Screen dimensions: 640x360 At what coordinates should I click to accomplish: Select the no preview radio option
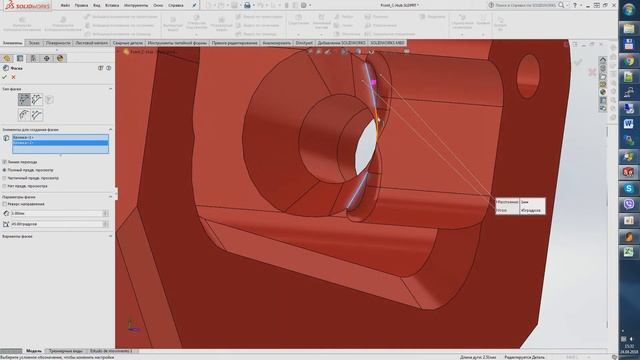pyautogui.click(x=4, y=186)
